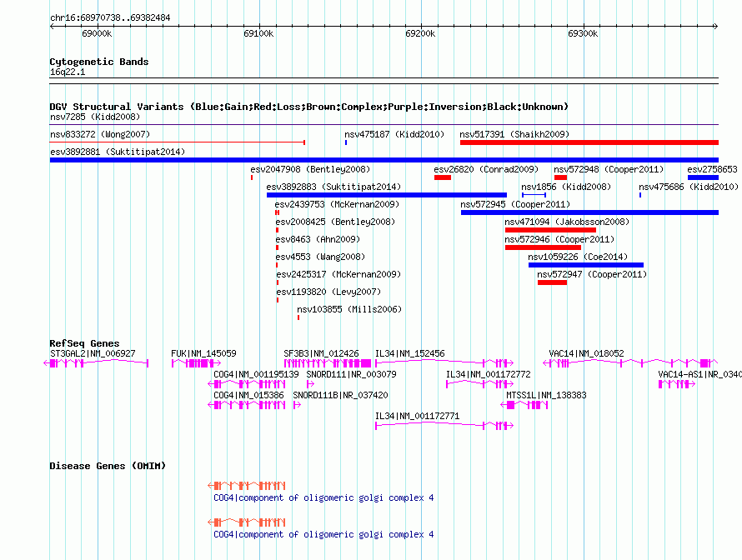Click the blue esv3892881 gain bar

[x=384, y=160]
